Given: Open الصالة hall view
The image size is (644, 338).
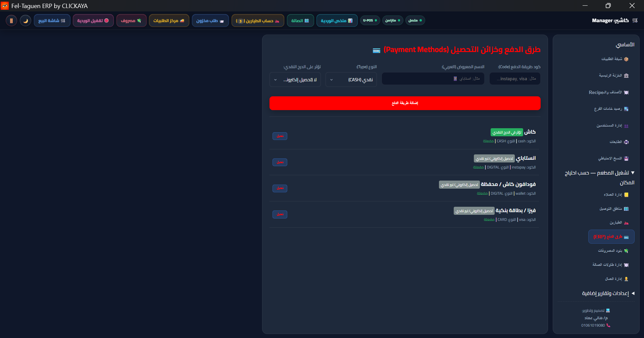Looking at the screenshot, I should [x=300, y=20].
